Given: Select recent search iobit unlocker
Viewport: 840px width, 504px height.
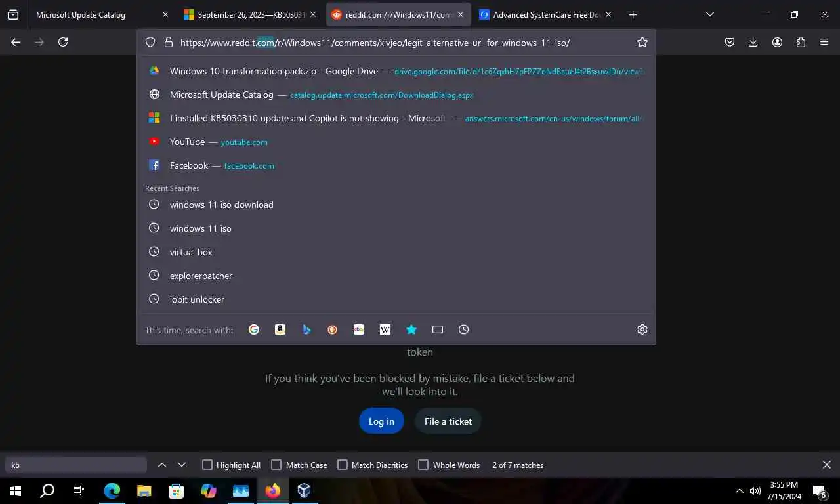Looking at the screenshot, I should click(x=396, y=299).
